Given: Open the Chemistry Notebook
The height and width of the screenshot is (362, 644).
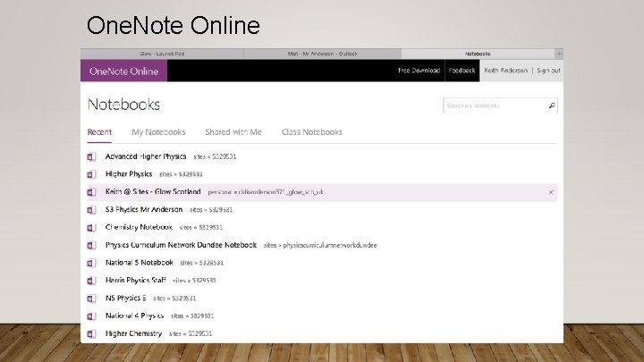Looking at the screenshot, I should click(x=139, y=227).
